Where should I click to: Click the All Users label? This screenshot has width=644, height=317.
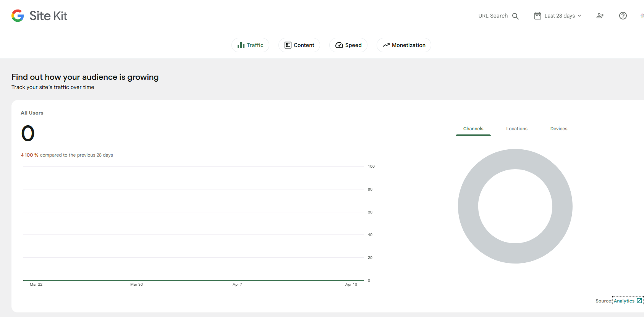click(32, 113)
